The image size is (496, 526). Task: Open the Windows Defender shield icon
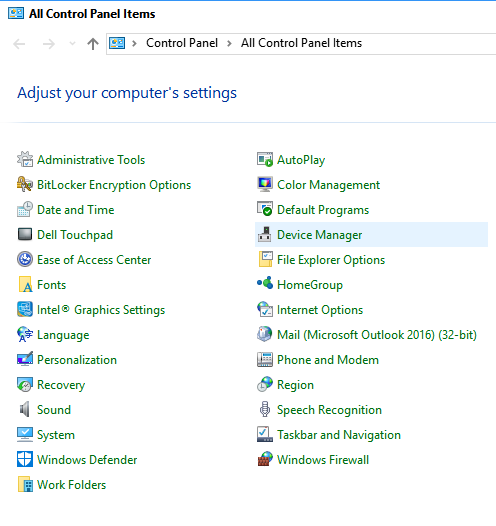click(25, 459)
